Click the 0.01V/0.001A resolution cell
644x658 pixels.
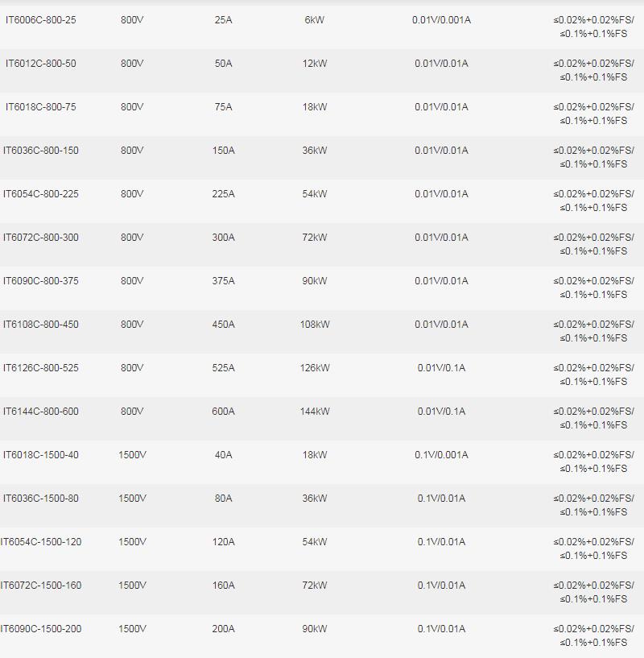(x=441, y=20)
